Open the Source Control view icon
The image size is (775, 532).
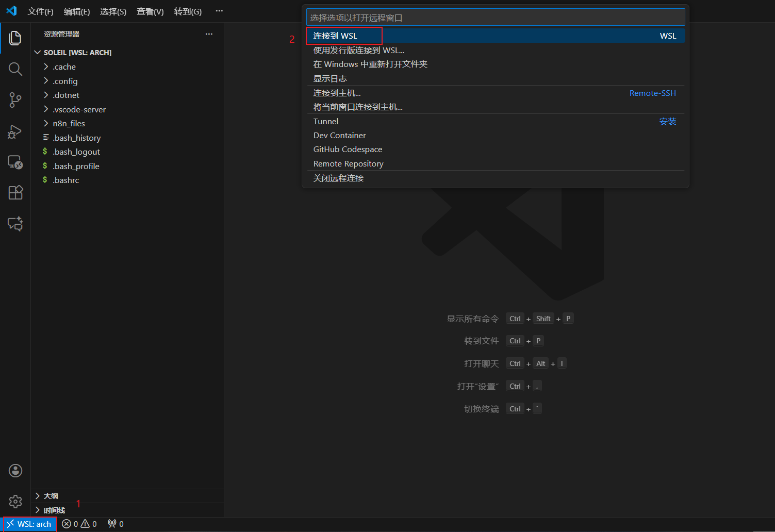(x=15, y=100)
